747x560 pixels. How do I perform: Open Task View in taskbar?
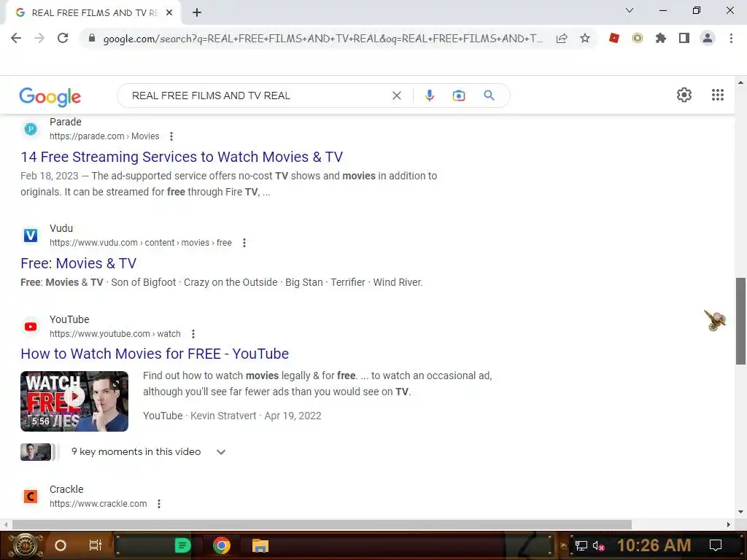tap(96, 545)
